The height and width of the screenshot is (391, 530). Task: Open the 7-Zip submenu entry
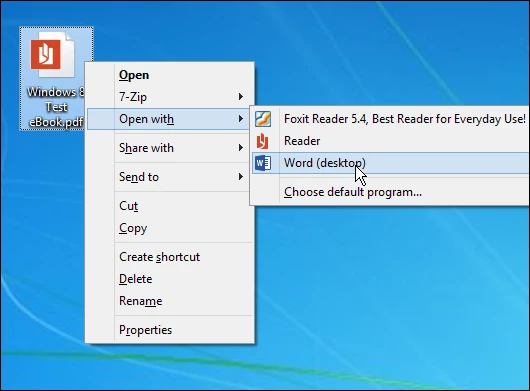coord(169,97)
